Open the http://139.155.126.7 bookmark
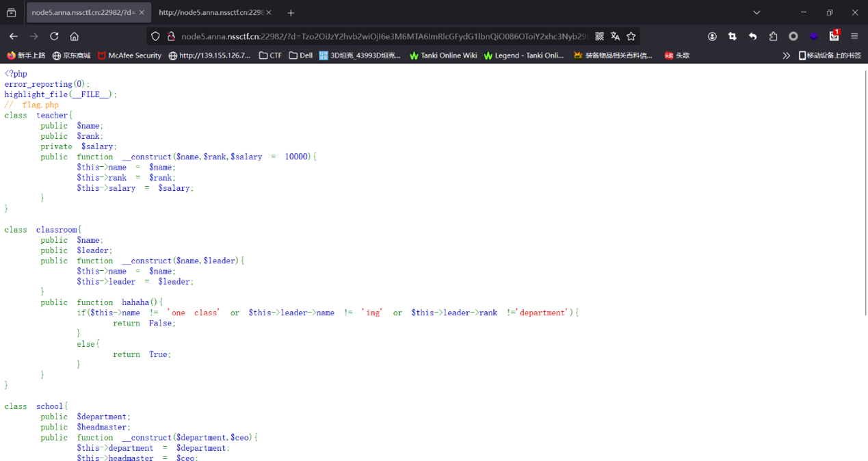 point(209,55)
